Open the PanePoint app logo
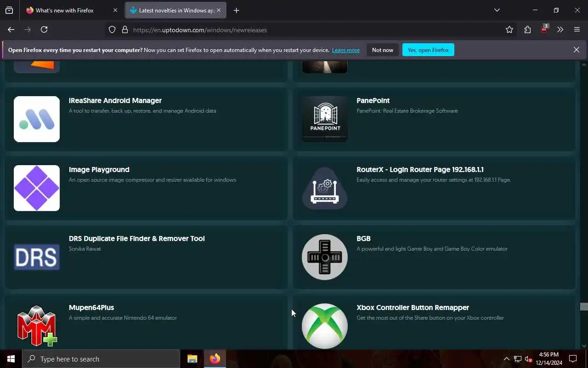This screenshot has width=588, height=368. [325, 119]
